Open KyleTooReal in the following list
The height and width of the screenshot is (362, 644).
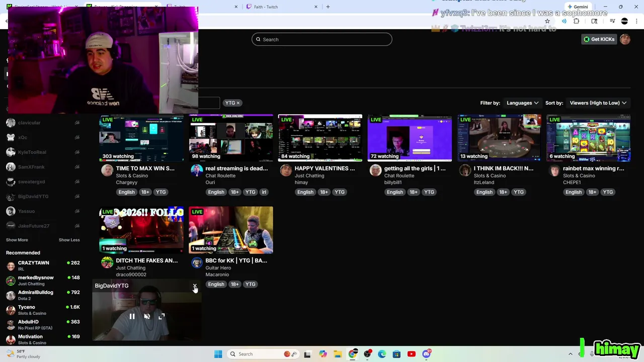[x=43, y=152]
